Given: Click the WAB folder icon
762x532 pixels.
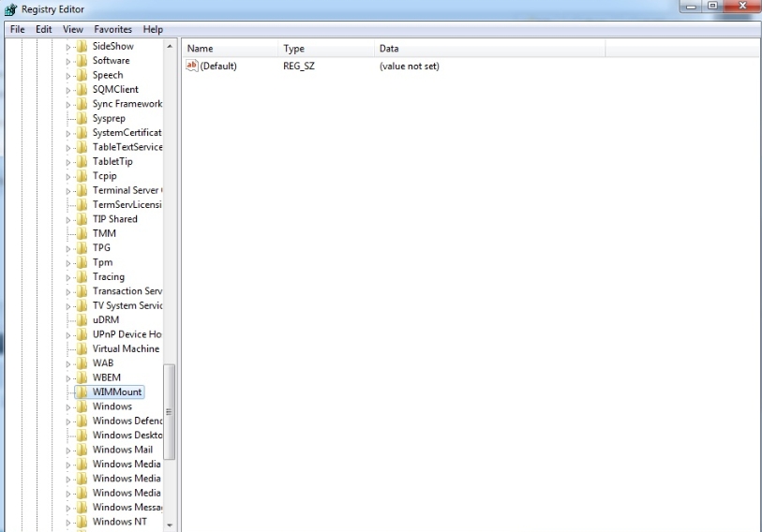Looking at the screenshot, I should coord(82,362).
